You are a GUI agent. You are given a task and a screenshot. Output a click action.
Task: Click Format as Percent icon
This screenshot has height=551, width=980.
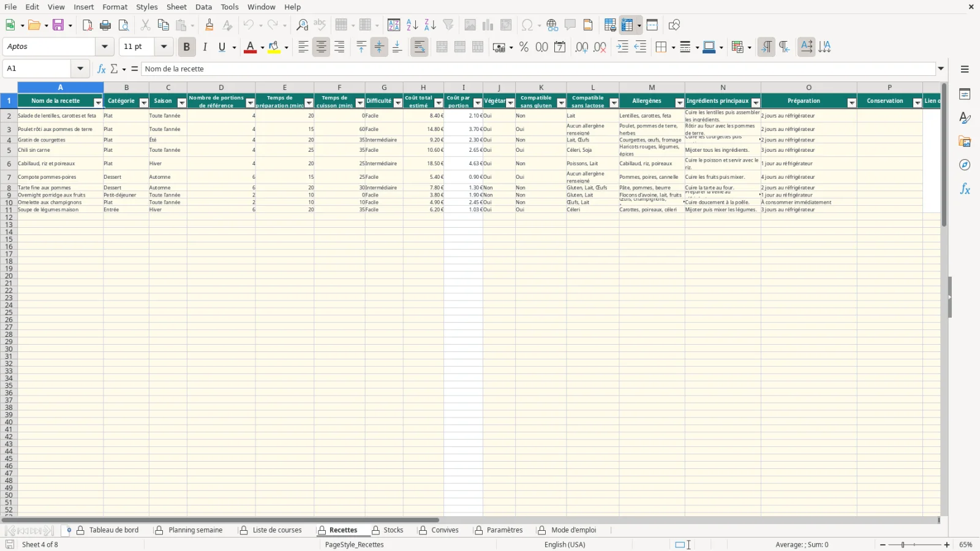pyautogui.click(x=524, y=47)
